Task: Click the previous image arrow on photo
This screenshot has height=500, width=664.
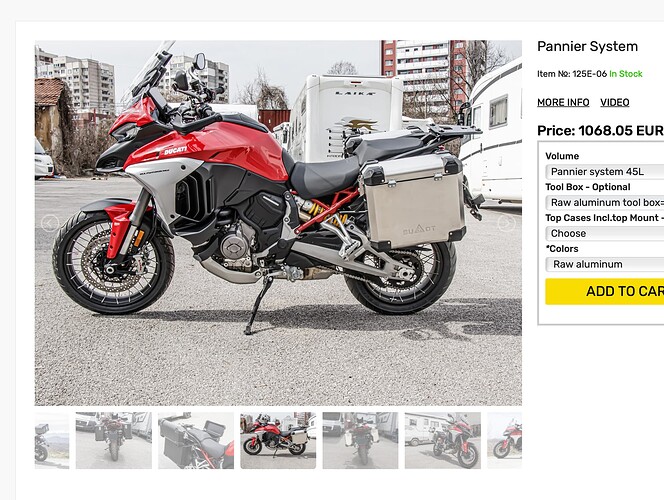Action: [50, 223]
